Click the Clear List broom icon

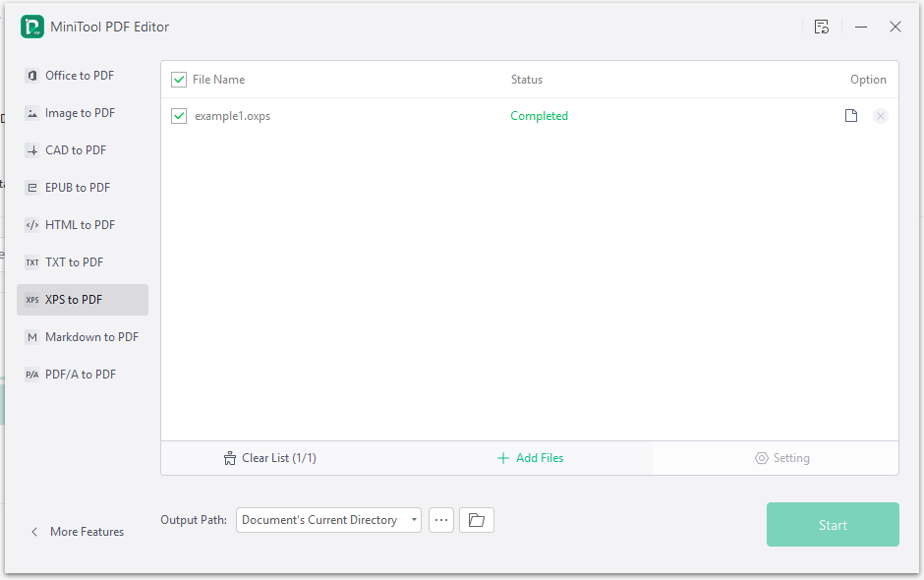tap(230, 458)
